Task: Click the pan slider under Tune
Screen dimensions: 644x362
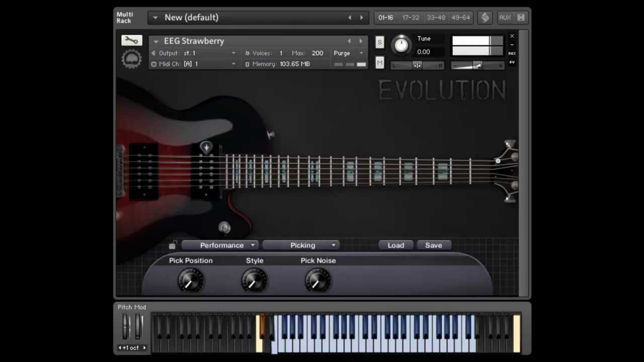Action: pos(417,65)
